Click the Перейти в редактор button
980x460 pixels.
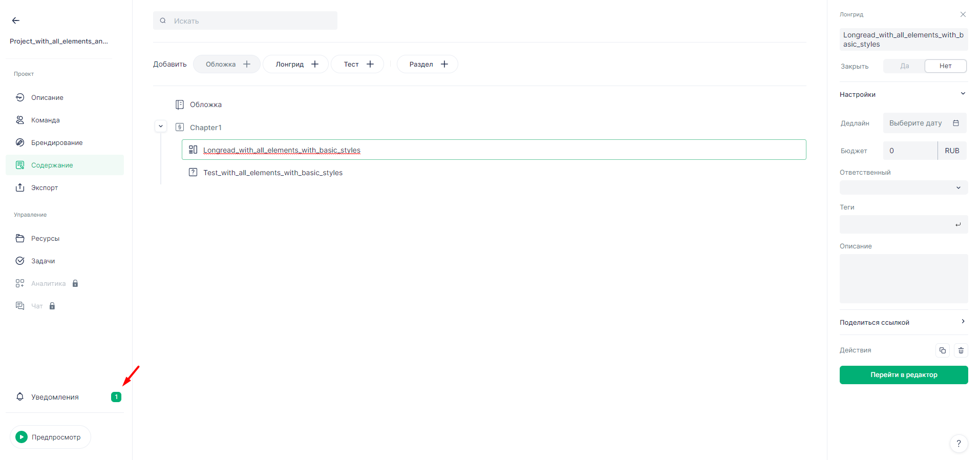903,375
